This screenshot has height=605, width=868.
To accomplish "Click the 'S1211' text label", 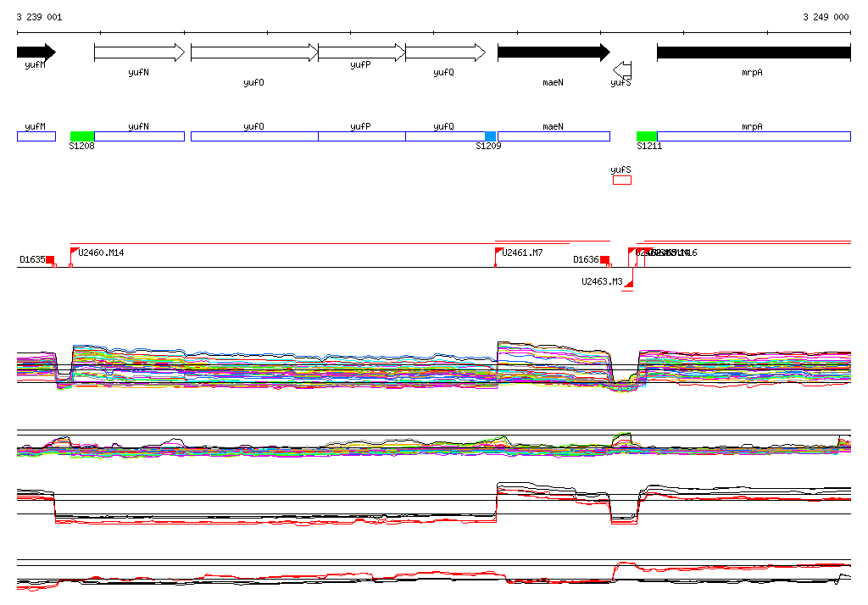I will (649, 146).
